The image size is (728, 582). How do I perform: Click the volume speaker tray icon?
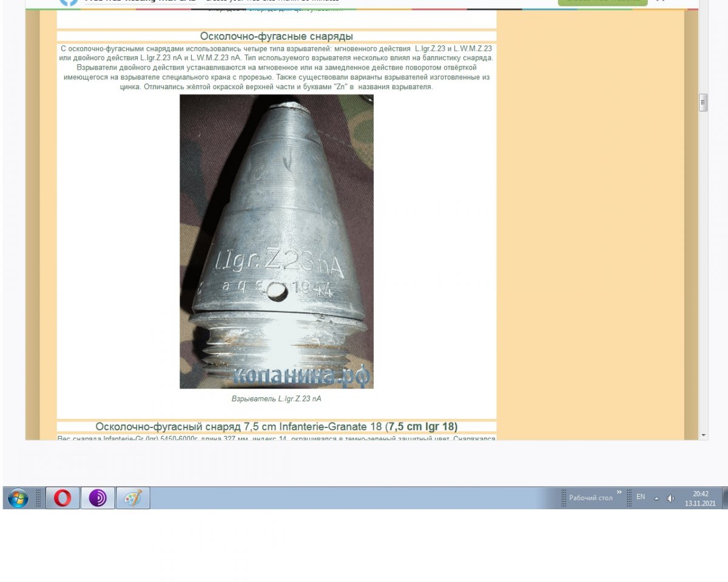(x=671, y=498)
